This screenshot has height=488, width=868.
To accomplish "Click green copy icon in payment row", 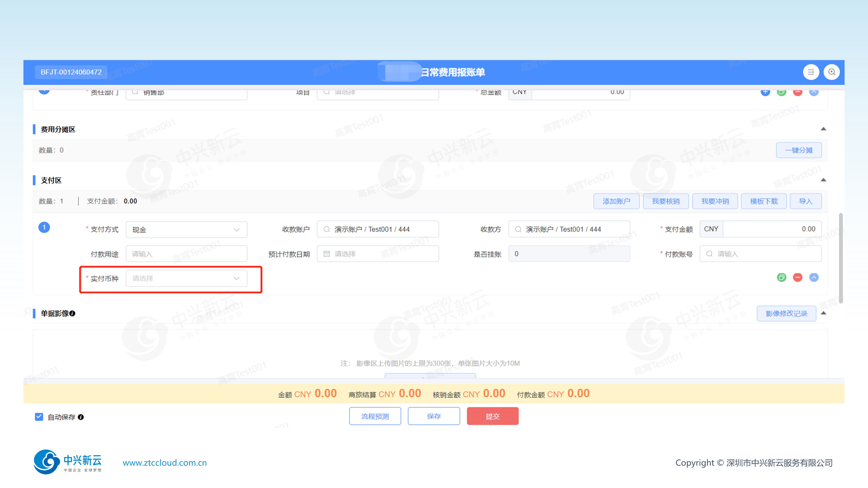I will click(x=781, y=277).
